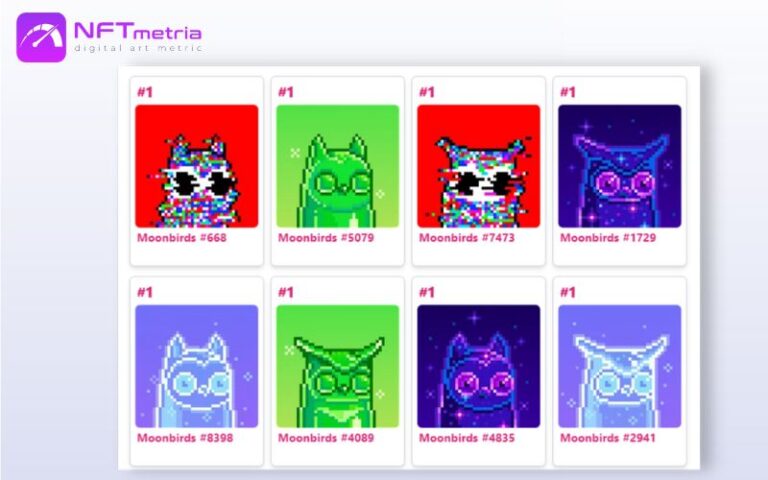
Task: Click the cosmic Moonbirds #4835 owl image
Action: click(x=479, y=366)
